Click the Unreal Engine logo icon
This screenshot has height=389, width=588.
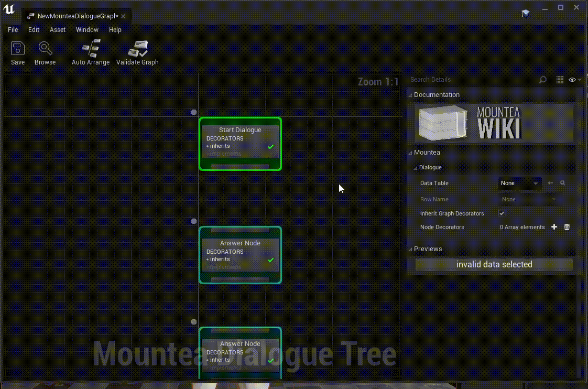click(8, 9)
